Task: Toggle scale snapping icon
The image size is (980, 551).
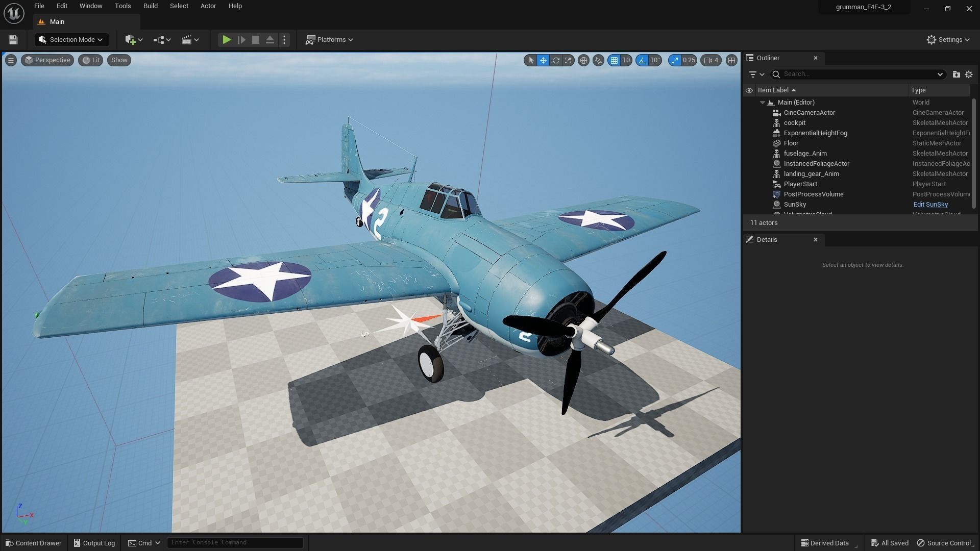Action: point(675,60)
